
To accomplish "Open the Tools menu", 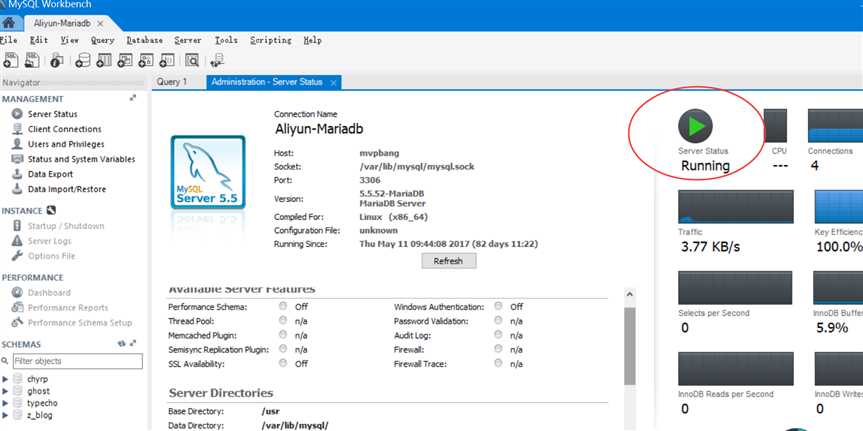I will coord(226,40).
